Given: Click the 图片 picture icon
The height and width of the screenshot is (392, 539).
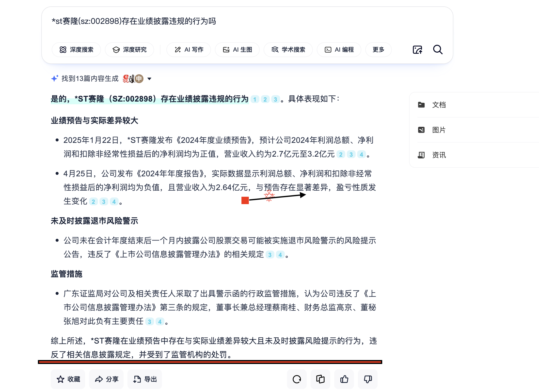Looking at the screenshot, I should click(421, 130).
